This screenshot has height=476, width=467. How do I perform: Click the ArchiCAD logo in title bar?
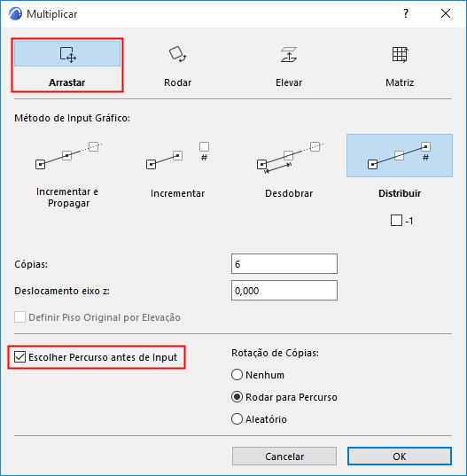(x=15, y=13)
